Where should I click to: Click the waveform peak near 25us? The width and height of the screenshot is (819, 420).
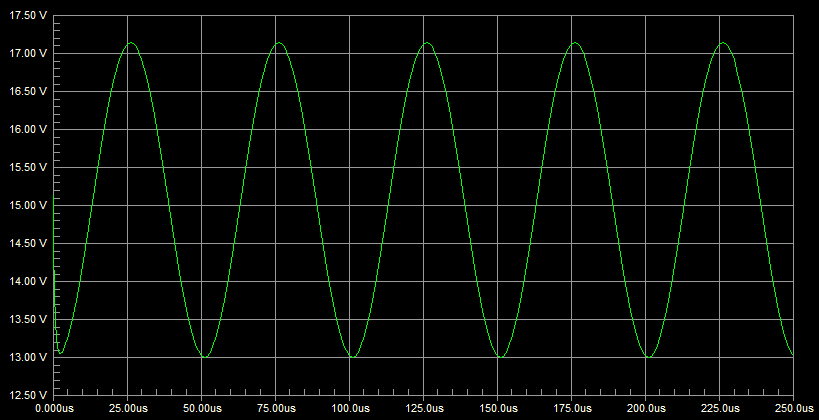(131, 43)
